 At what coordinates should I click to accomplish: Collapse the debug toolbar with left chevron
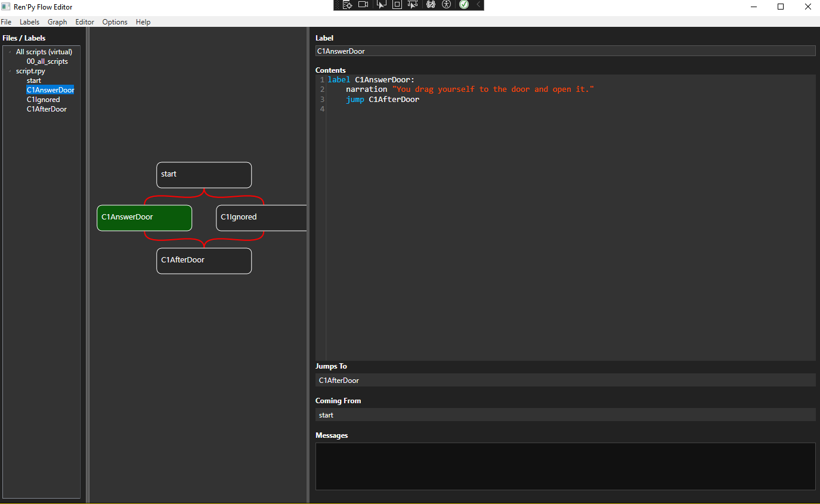478,5
